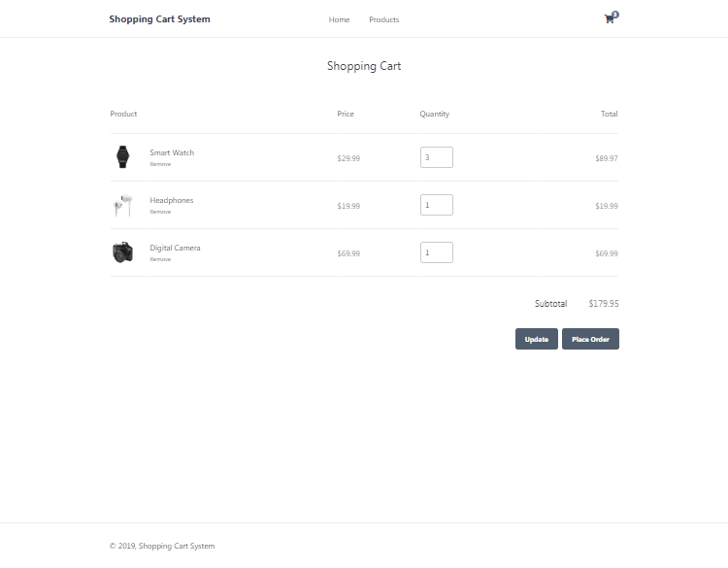Click the Digital Camera product image
The width and height of the screenshot is (728, 568).
(x=122, y=252)
